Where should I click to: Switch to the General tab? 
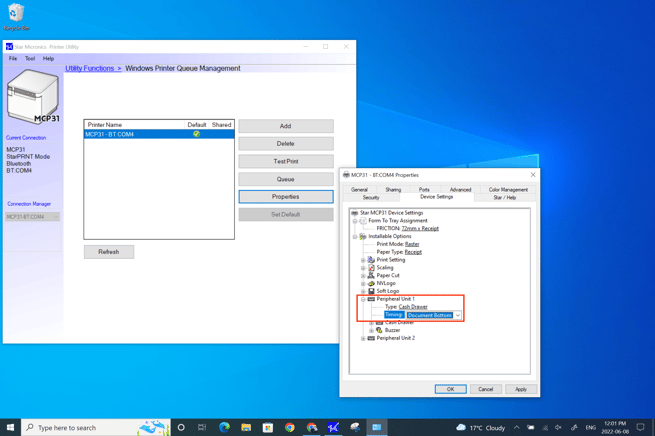[359, 190]
